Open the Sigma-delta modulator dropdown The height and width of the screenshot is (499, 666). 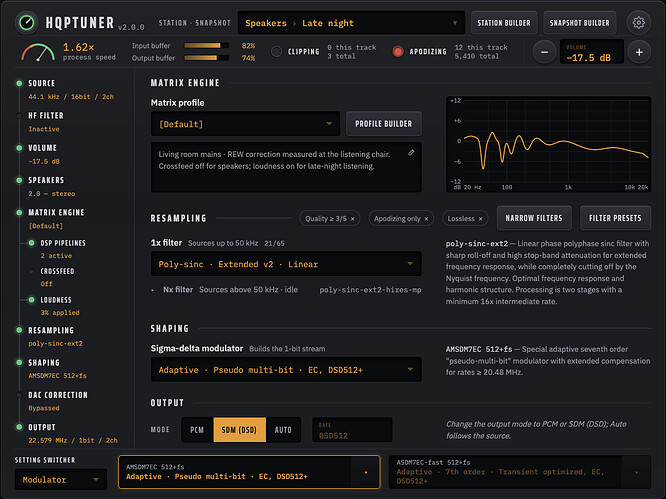pos(286,369)
